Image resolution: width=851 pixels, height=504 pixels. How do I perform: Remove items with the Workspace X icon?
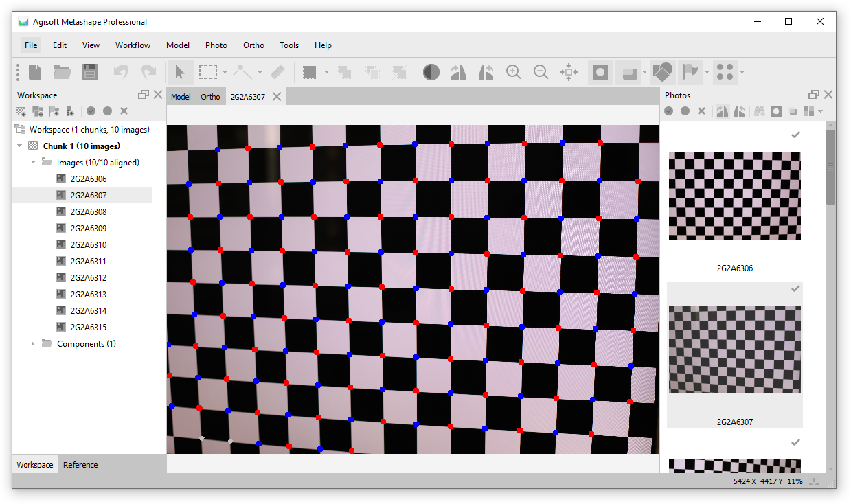pyautogui.click(x=124, y=111)
